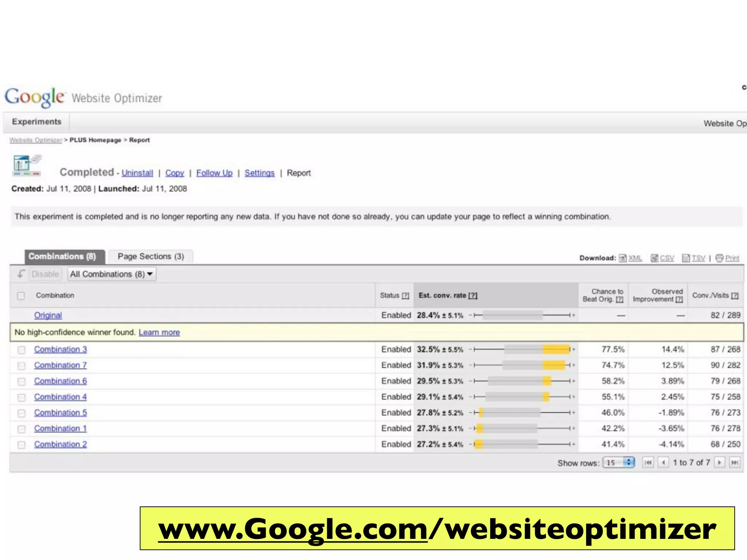Viewport: 747px width, 560px height.
Task: Click the www.Google.com/websiteoptimizer URL
Action: click(x=437, y=529)
